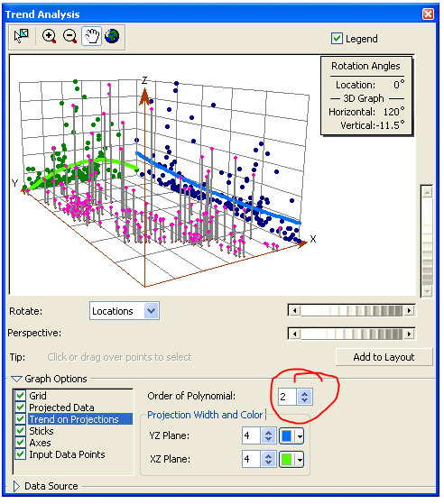
Task: Collapse the Graph Options section
Action: [16, 379]
